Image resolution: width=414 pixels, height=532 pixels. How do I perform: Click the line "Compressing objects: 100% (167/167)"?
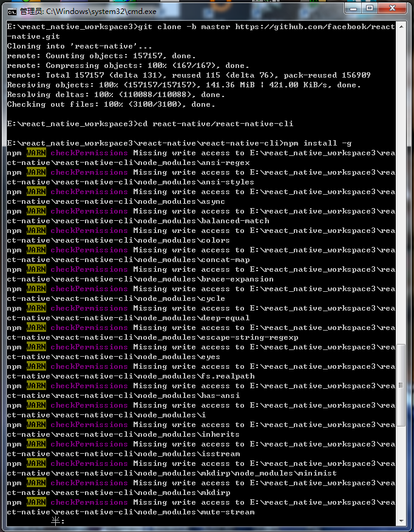[131, 66]
